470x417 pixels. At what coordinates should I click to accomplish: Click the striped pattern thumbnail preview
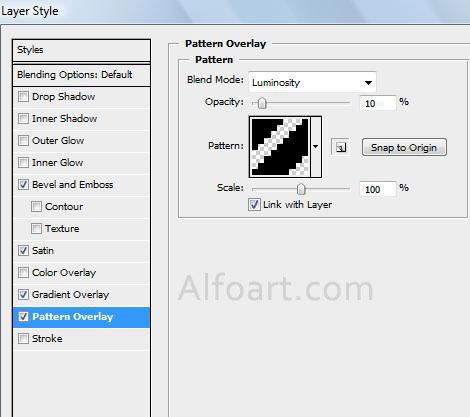(x=280, y=147)
